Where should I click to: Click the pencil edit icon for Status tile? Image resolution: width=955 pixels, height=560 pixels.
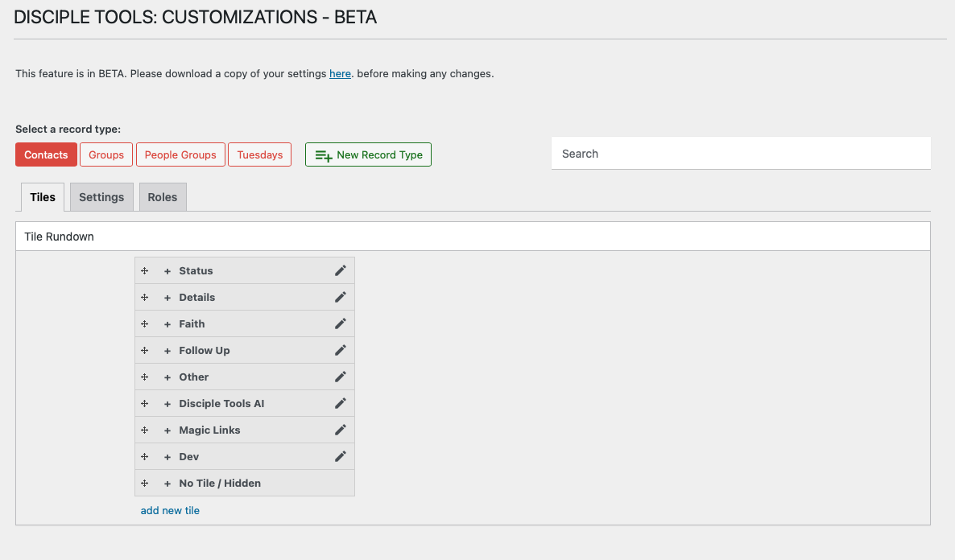[340, 271]
